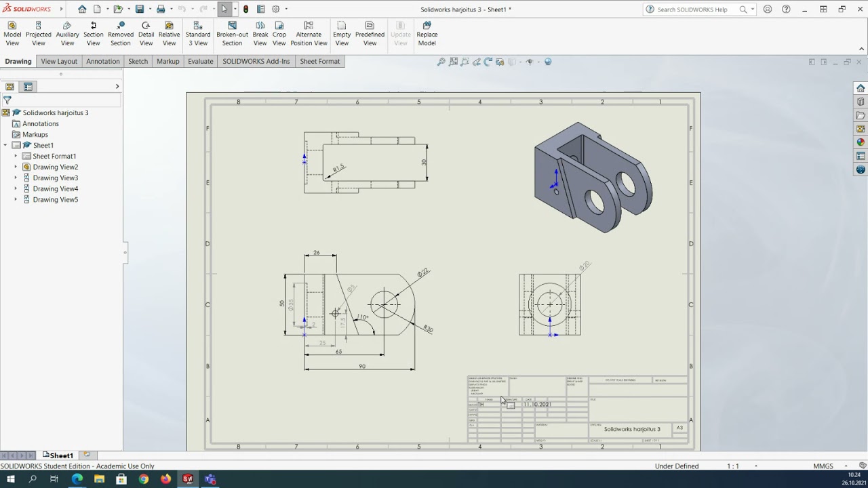Click the Crop View tool
This screenshot has width=868, height=488.
click(279, 34)
